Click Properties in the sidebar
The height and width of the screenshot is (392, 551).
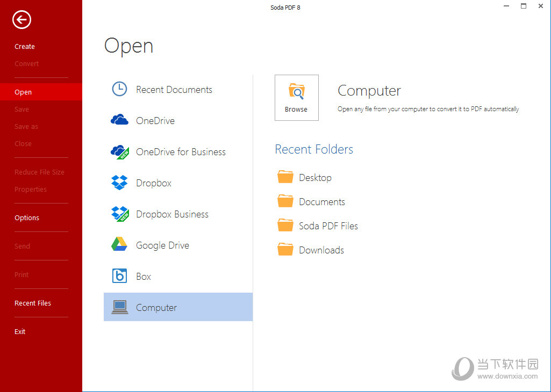tap(31, 189)
